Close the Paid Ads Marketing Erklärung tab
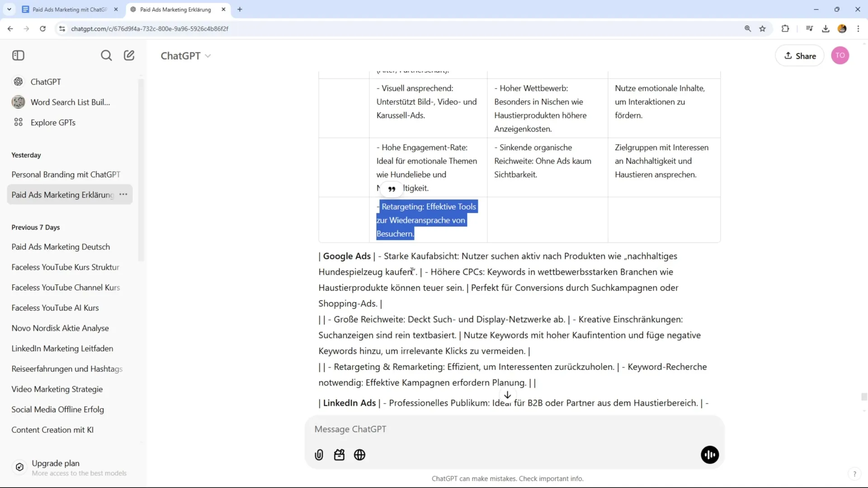Image resolution: width=868 pixels, height=488 pixels. tap(223, 9)
